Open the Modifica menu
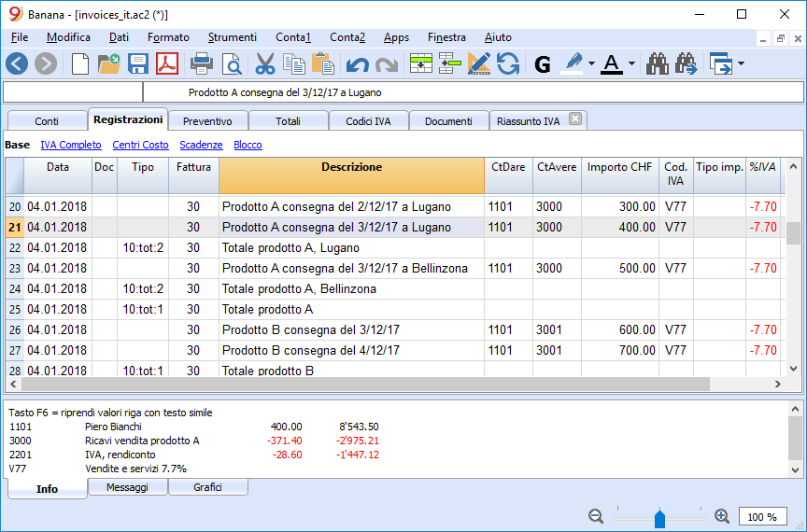Image resolution: width=807 pixels, height=532 pixels. pyautogui.click(x=68, y=37)
